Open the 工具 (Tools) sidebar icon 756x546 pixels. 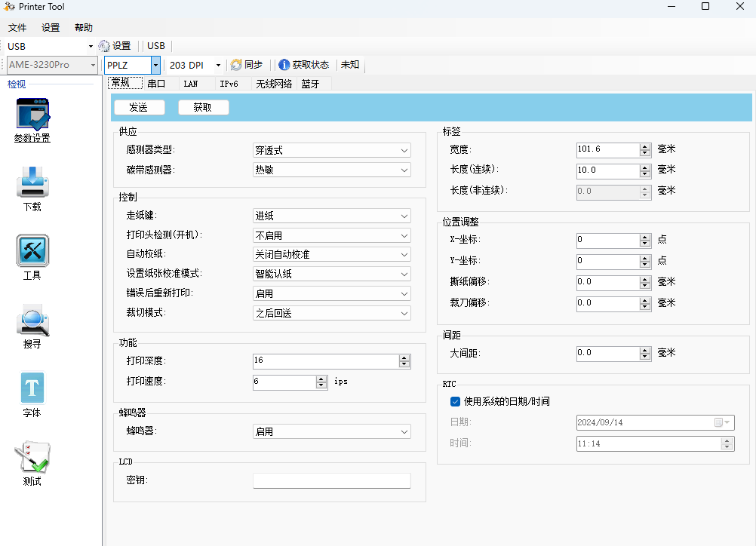(32, 250)
